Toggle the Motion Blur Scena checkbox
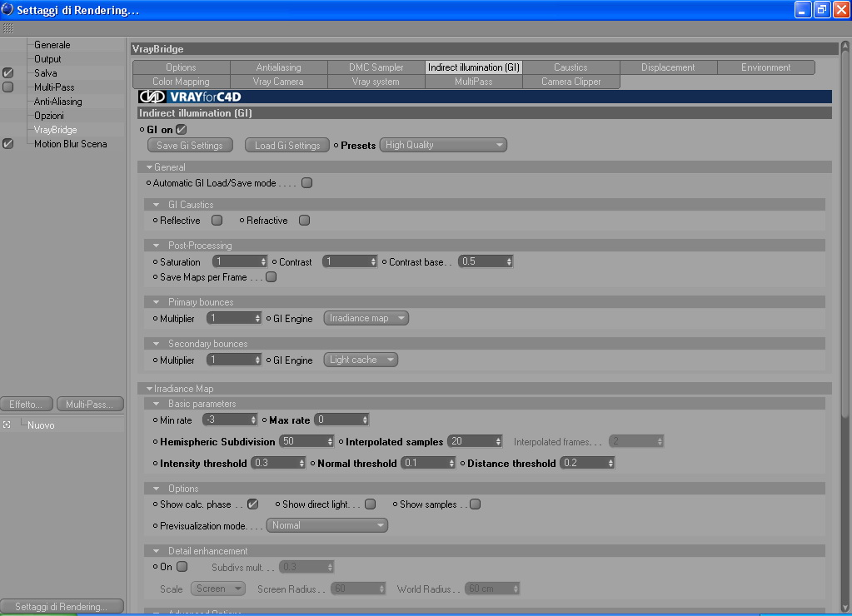Viewport: 852px width, 616px height. click(x=7, y=143)
